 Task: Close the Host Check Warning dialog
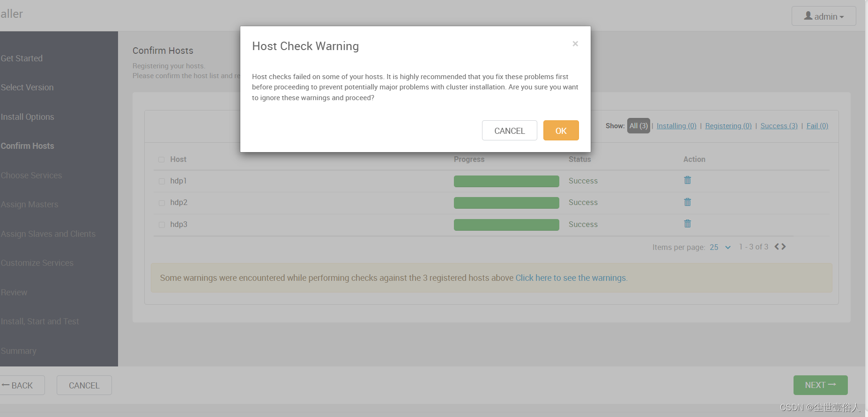(575, 44)
